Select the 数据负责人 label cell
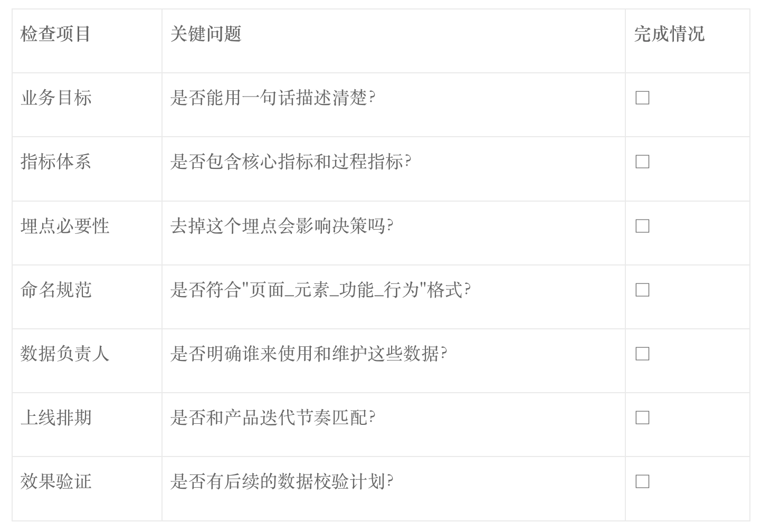The height and width of the screenshot is (532, 761). tap(65, 354)
